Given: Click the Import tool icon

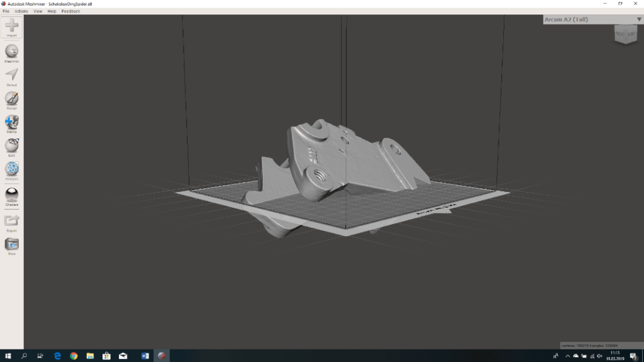Looking at the screenshot, I should click(x=11, y=26).
